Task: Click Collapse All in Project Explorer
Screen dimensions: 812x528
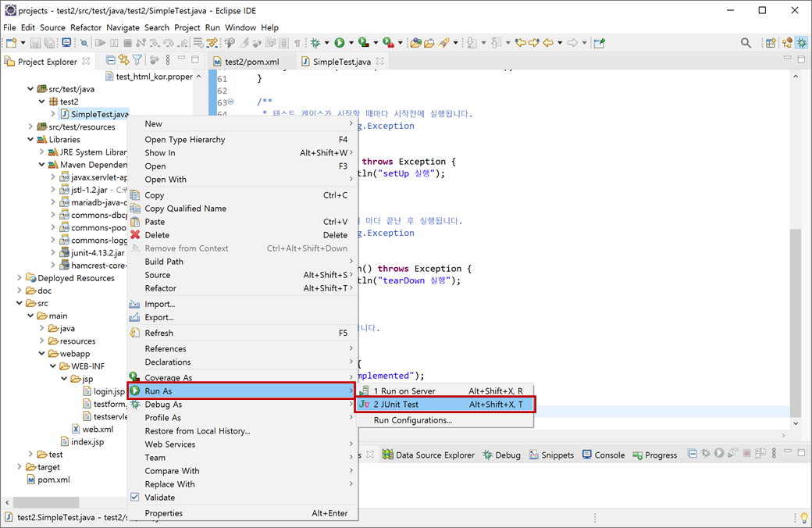Action: point(110,61)
